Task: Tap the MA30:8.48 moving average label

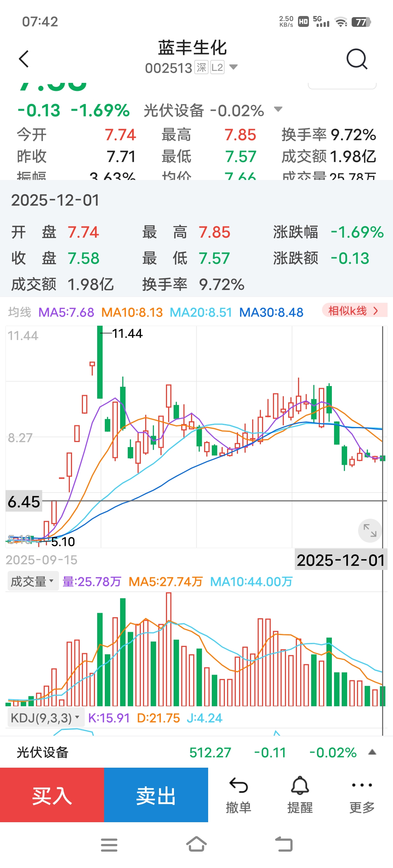Action: (x=271, y=312)
